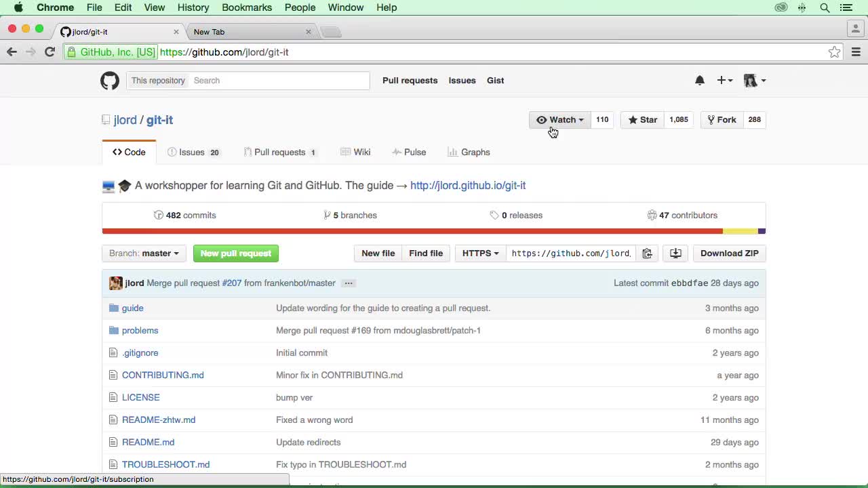The image size is (868, 488).
Task: Expand the commit message ellipsis button
Action: pyautogui.click(x=349, y=283)
